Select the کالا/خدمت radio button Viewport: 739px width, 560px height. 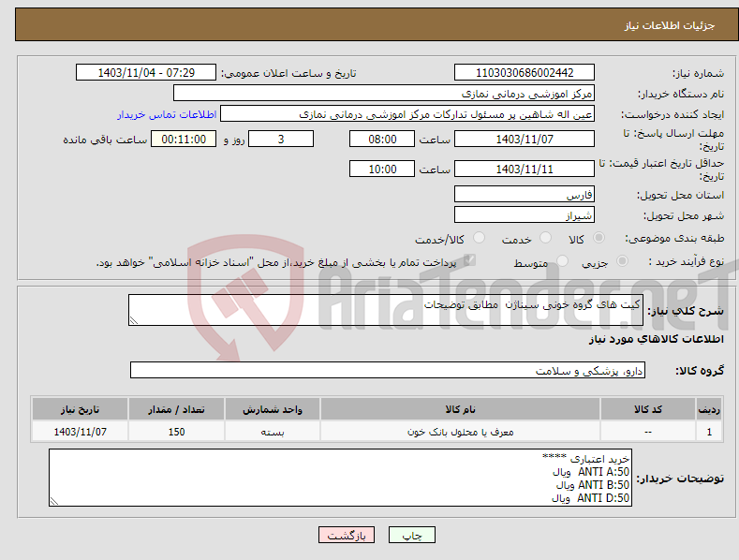479,238
